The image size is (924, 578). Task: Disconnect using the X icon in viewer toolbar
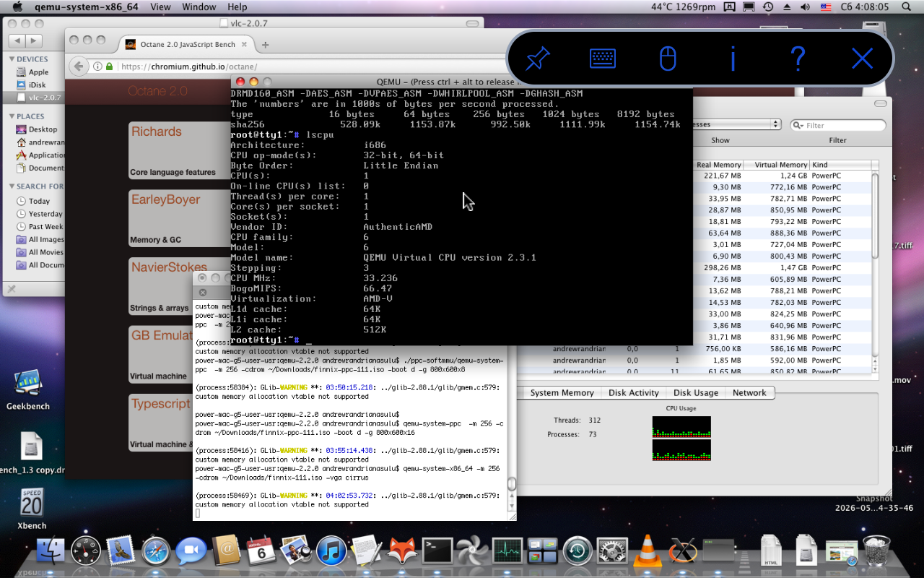click(863, 59)
